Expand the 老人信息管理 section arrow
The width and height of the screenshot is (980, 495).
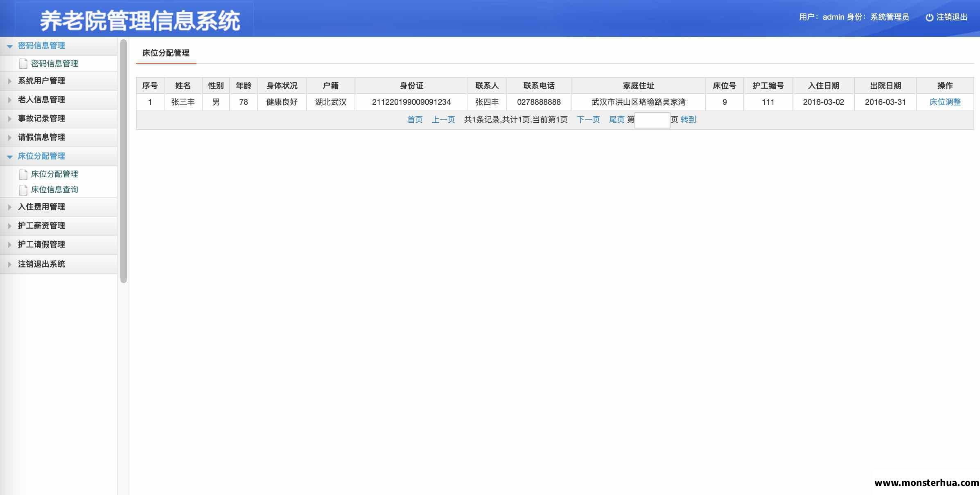pyautogui.click(x=10, y=100)
